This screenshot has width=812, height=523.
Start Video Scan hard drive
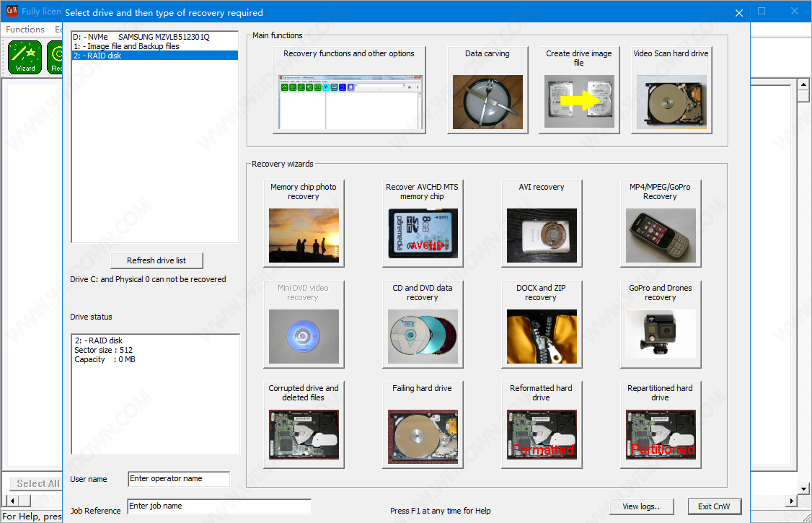click(x=671, y=90)
